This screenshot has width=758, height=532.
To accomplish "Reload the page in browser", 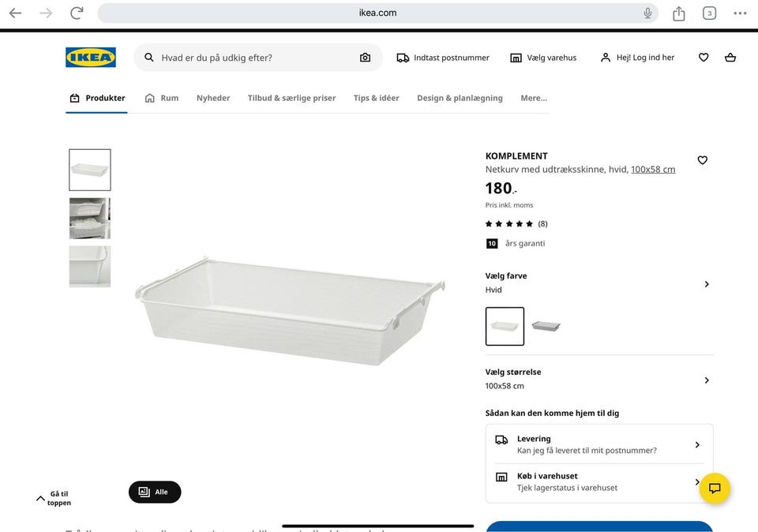I will click(77, 13).
